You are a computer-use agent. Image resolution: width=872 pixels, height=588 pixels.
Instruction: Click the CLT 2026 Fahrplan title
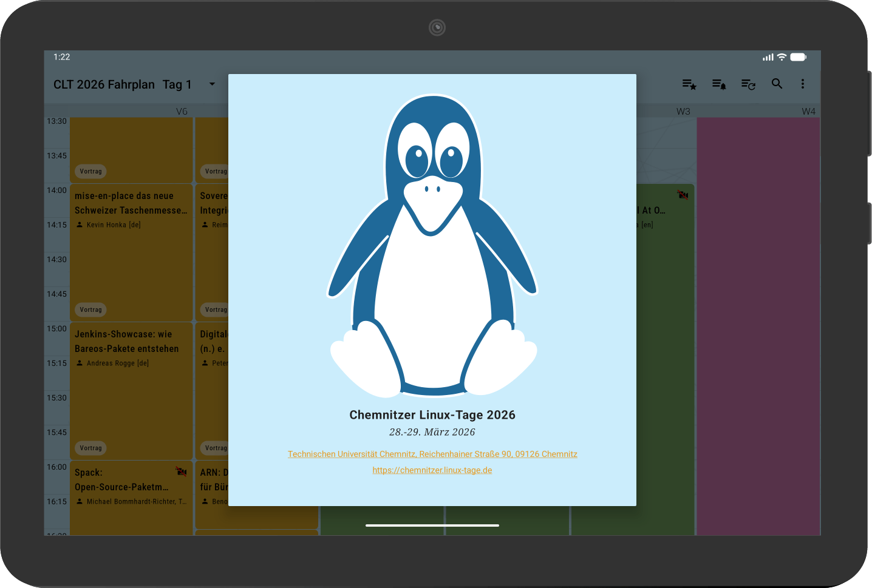tap(104, 84)
